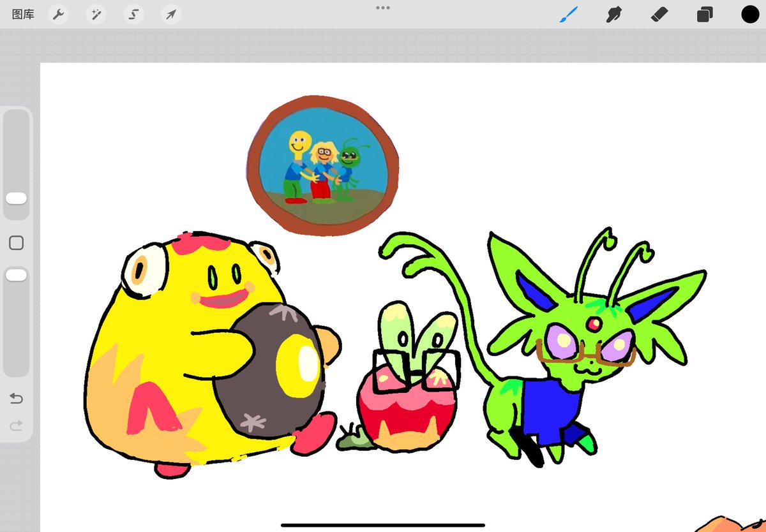Open the Adjustments magic wand menu
The width and height of the screenshot is (766, 532).
pos(96,15)
